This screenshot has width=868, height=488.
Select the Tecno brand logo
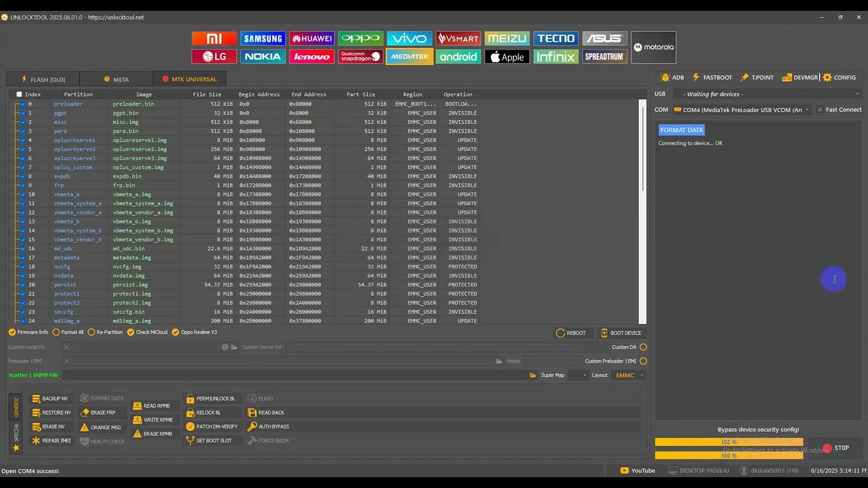556,39
